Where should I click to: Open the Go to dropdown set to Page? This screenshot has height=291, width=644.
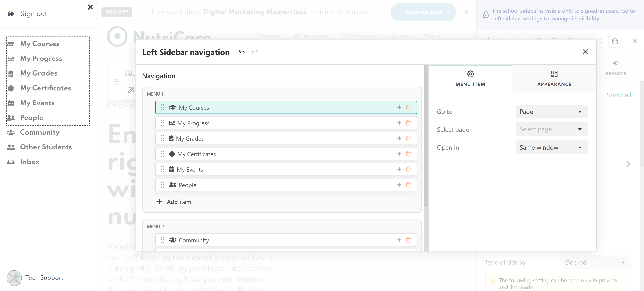551,112
